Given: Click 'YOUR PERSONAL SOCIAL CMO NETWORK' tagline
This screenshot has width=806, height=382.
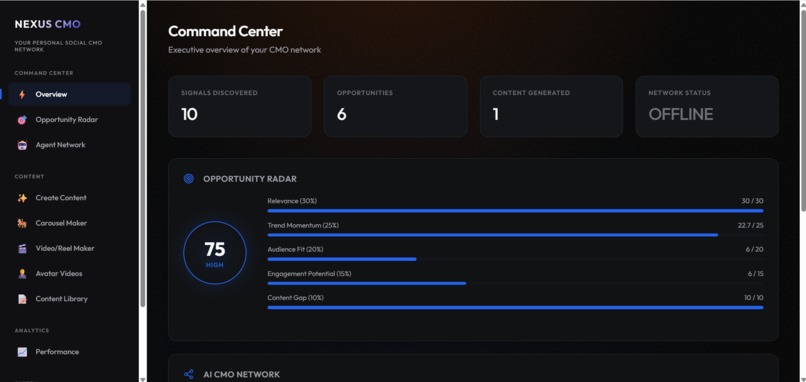Looking at the screenshot, I should [x=58, y=46].
